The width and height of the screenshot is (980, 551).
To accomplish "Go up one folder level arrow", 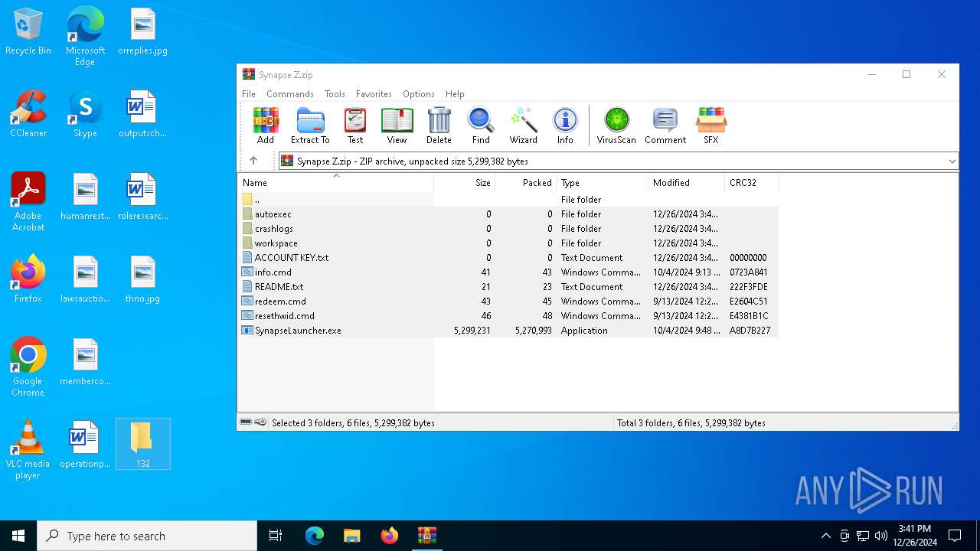I will (x=253, y=161).
